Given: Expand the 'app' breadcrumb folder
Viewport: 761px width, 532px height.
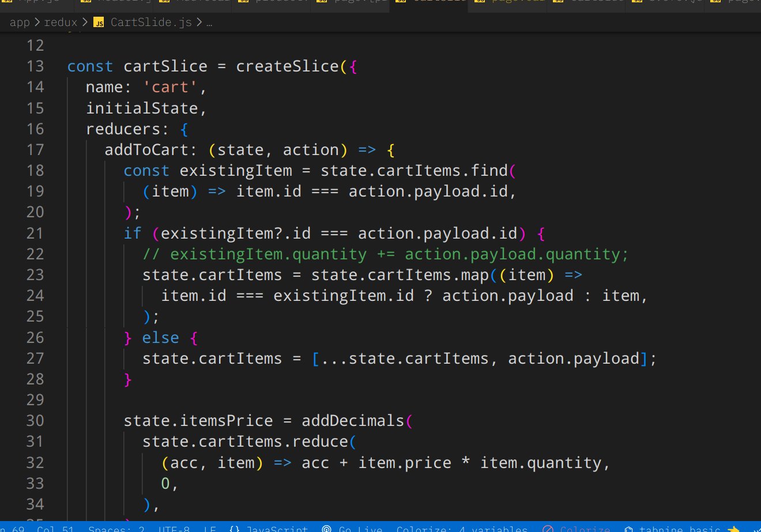Looking at the screenshot, I should (x=20, y=22).
